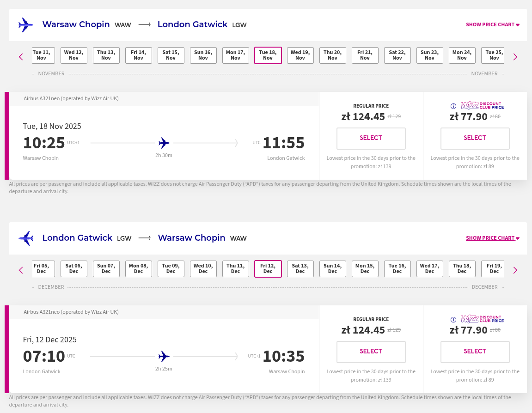
Task: Choose the Thu 11, Dec date tab
Action: coord(235,269)
